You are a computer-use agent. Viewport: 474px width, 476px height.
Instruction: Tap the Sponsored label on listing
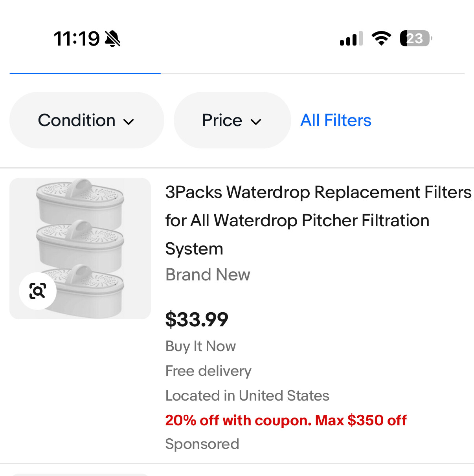tap(202, 444)
